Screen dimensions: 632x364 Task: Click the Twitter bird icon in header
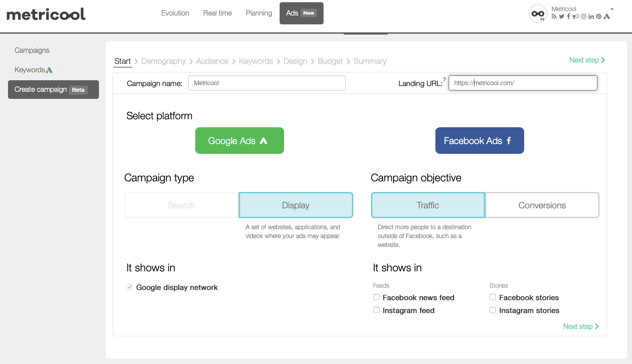point(561,17)
